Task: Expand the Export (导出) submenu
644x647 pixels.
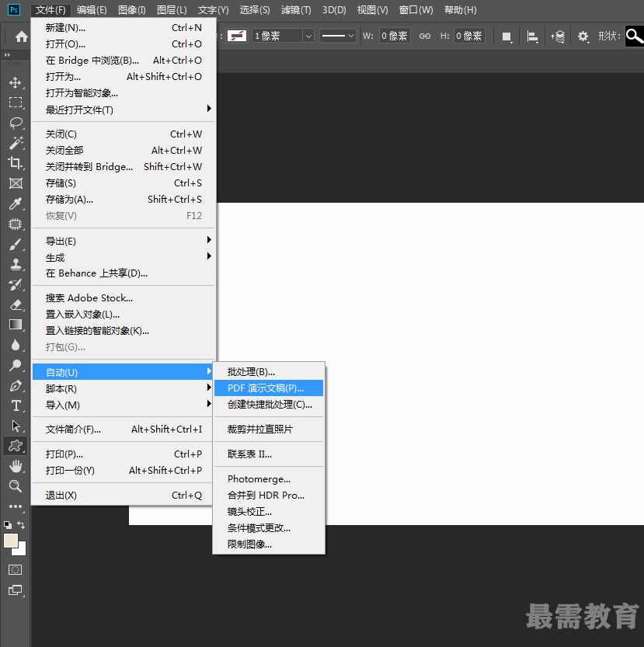Action: [x=124, y=241]
